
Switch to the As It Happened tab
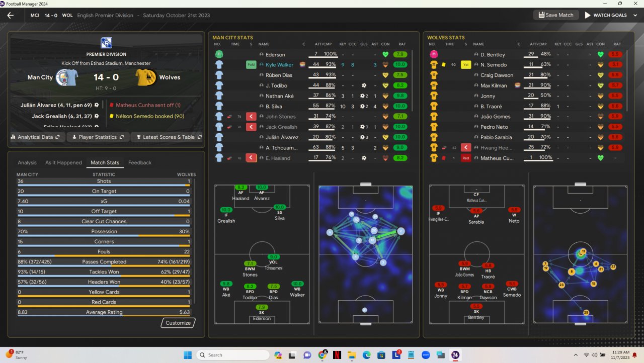63,163
